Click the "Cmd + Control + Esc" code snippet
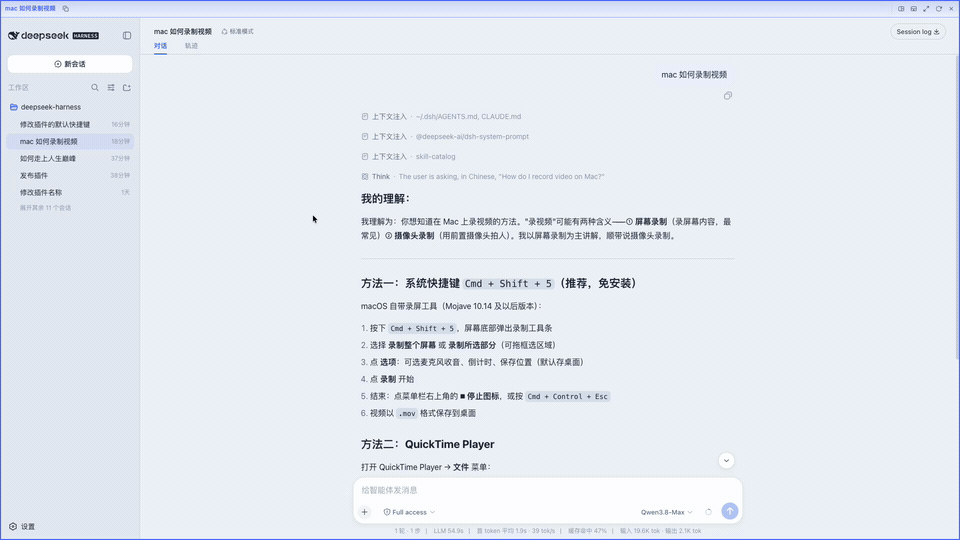Image resolution: width=960 pixels, height=540 pixels. (568, 397)
